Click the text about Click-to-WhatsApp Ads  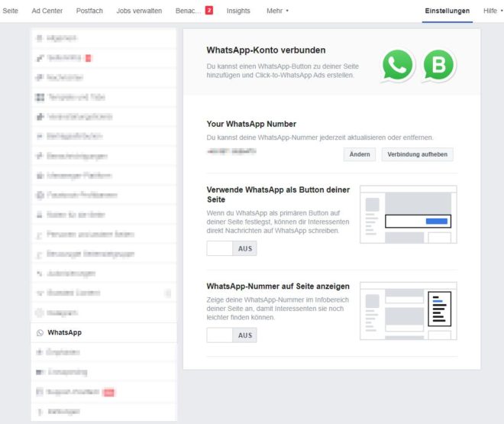(x=283, y=71)
